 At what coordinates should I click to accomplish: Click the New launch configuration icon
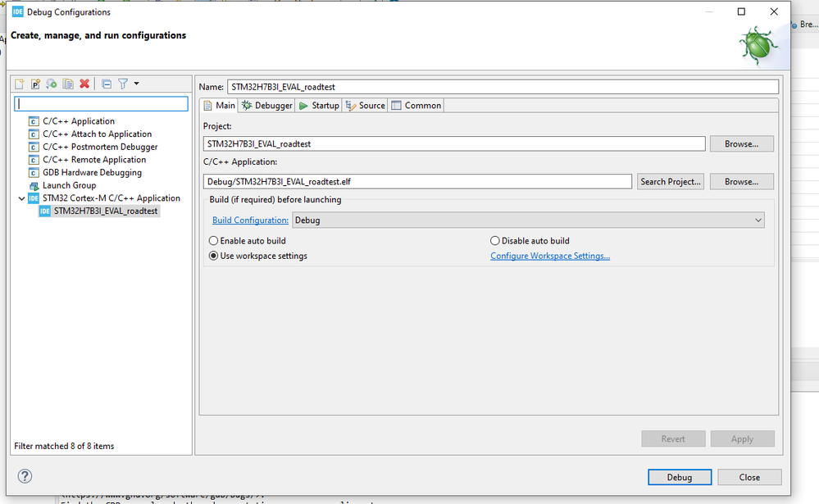(20, 84)
